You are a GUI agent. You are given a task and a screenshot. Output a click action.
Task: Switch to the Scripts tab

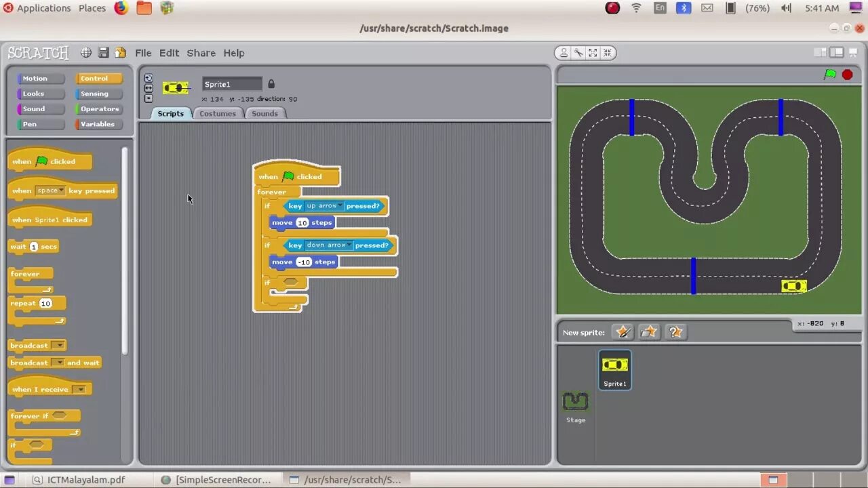[x=171, y=113]
